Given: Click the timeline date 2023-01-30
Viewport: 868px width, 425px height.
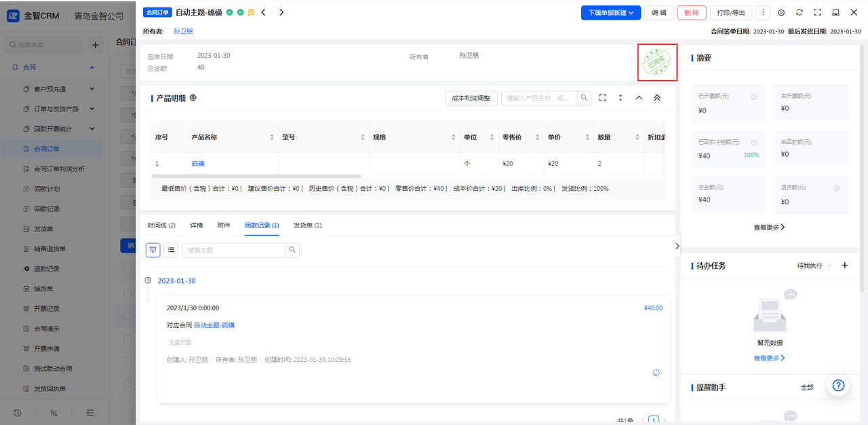Looking at the screenshot, I should tap(176, 280).
